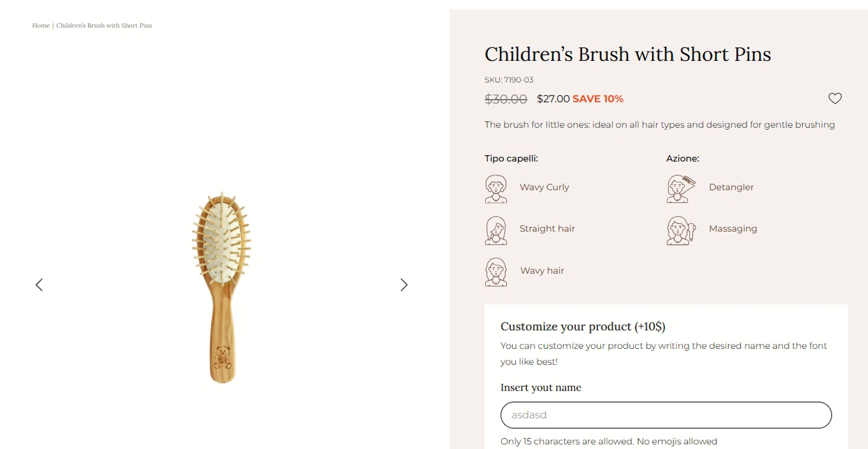Click the Straight hair type icon
Image resolution: width=868 pixels, height=449 pixels.
[x=496, y=230]
